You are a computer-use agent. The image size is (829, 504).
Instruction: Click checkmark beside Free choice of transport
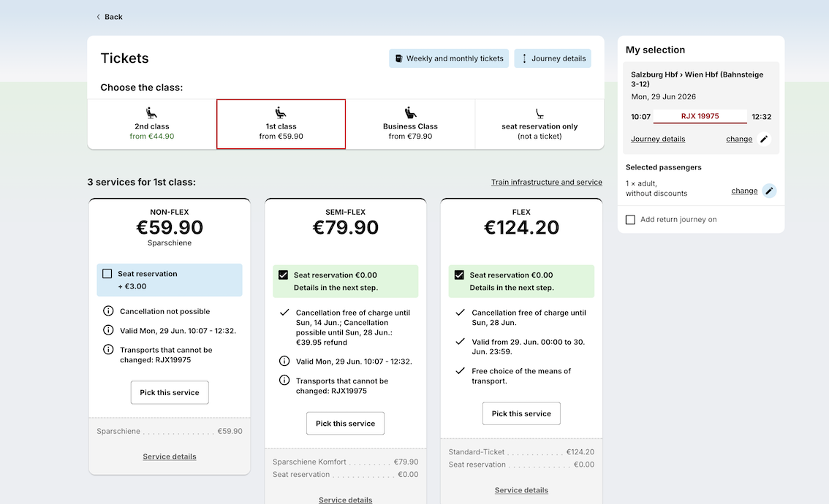click(460, 371)
